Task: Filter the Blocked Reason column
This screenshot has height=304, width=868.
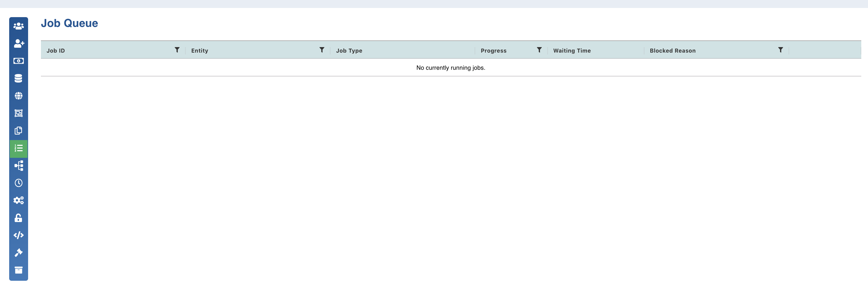Action: click(x=780, y=50)
